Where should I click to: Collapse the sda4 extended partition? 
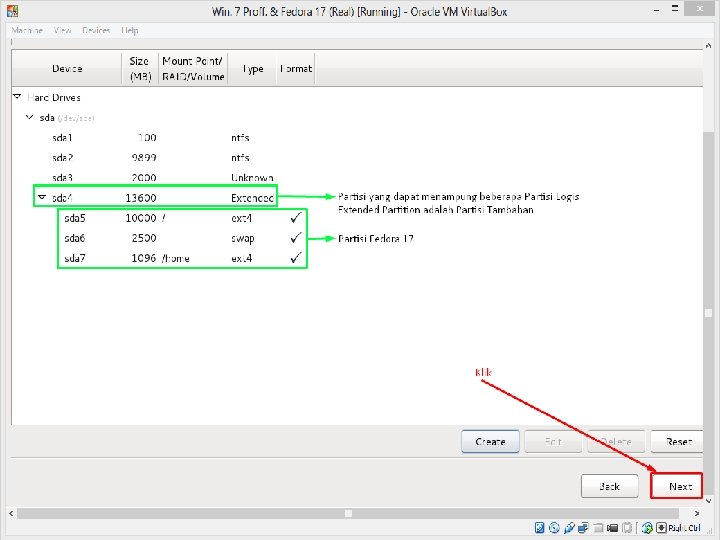pos(42,197)
